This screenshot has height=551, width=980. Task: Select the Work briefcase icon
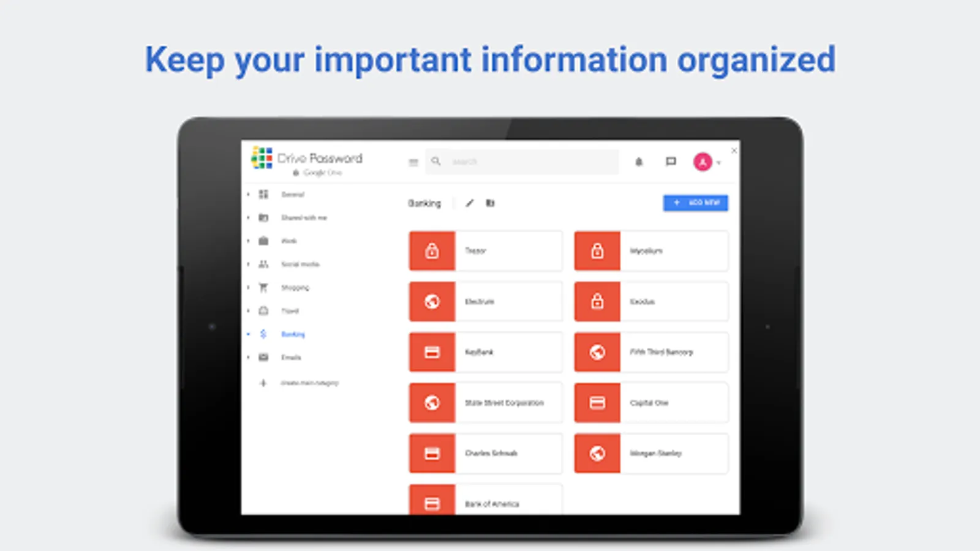tap(263, 241)
